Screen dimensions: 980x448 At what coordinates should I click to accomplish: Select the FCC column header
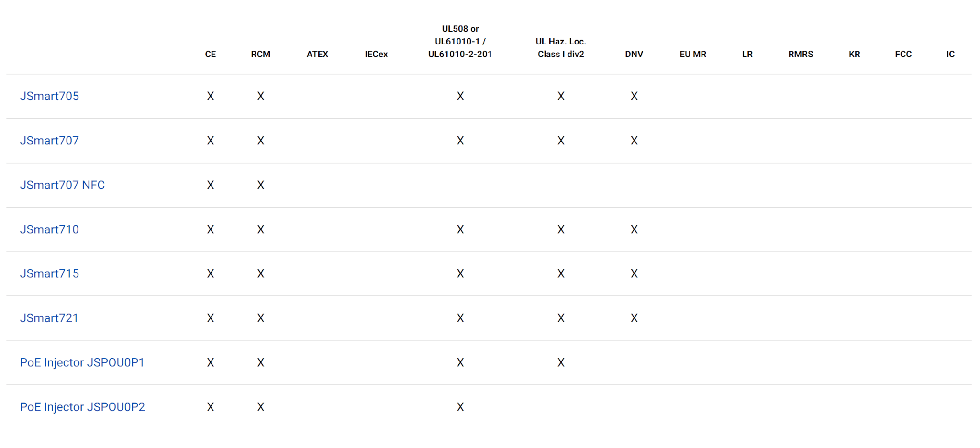click(903, 54)
